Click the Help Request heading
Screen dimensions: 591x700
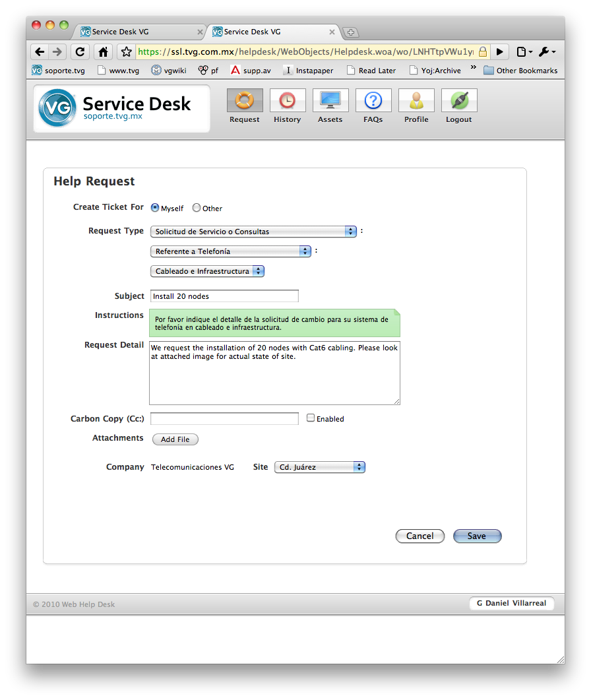[94, 181]
